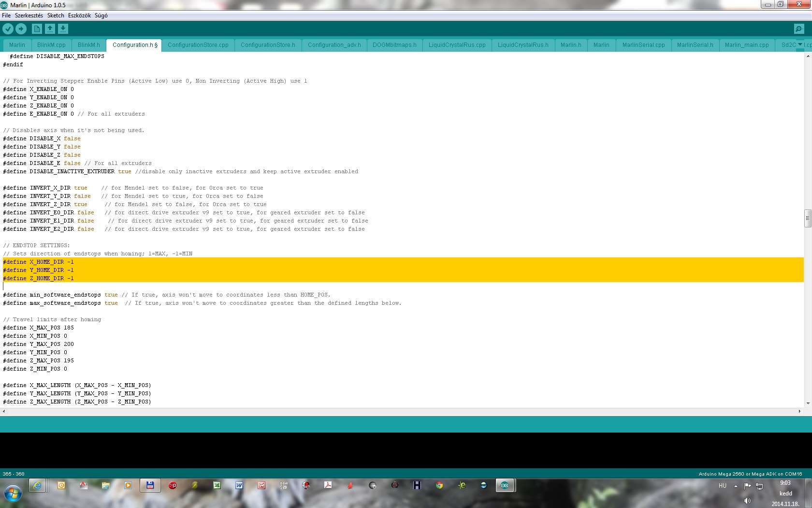
Task: Open the Eszközök menu
Action: (x=79, y=15)
